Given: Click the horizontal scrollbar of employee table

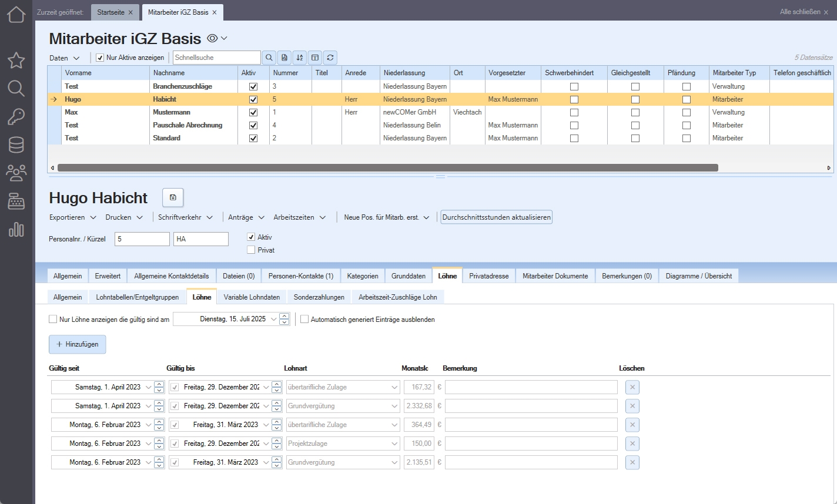Looking at the screenshot, I should click(388, 168).
